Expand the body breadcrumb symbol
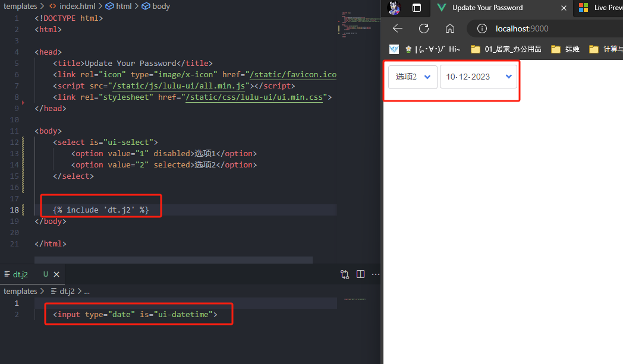Screen dimensions: 623x364 point(156,7)
